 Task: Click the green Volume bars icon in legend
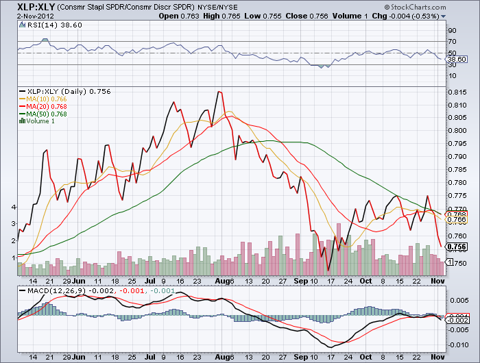point(22,121)
